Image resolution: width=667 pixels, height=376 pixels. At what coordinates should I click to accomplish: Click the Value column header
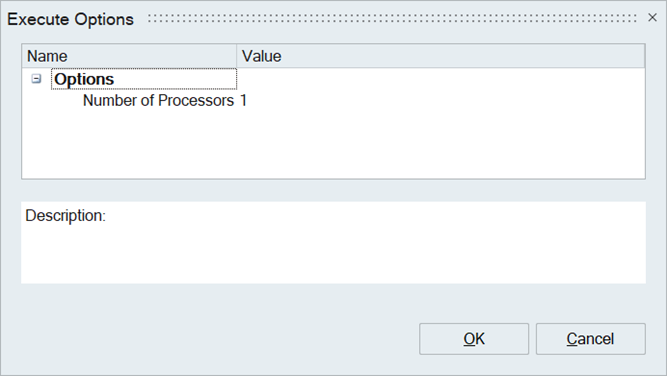click(x=441, y=56)
